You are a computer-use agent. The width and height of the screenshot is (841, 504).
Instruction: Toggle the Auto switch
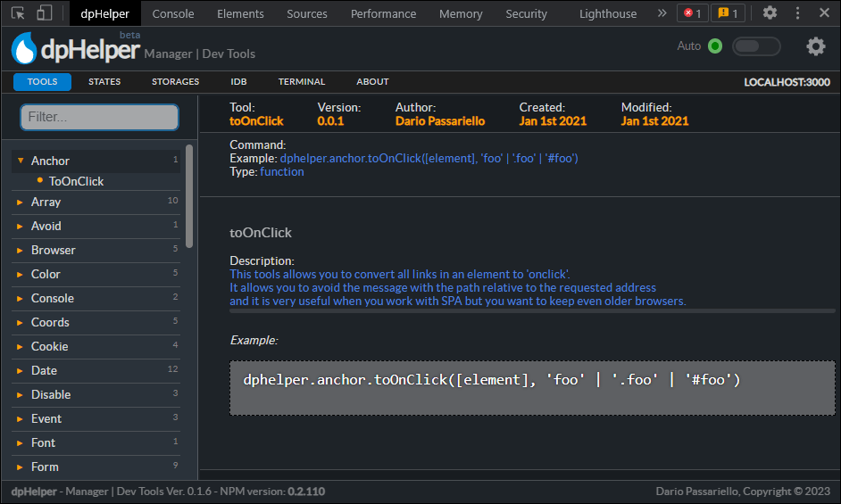click(x=756, y=46)
